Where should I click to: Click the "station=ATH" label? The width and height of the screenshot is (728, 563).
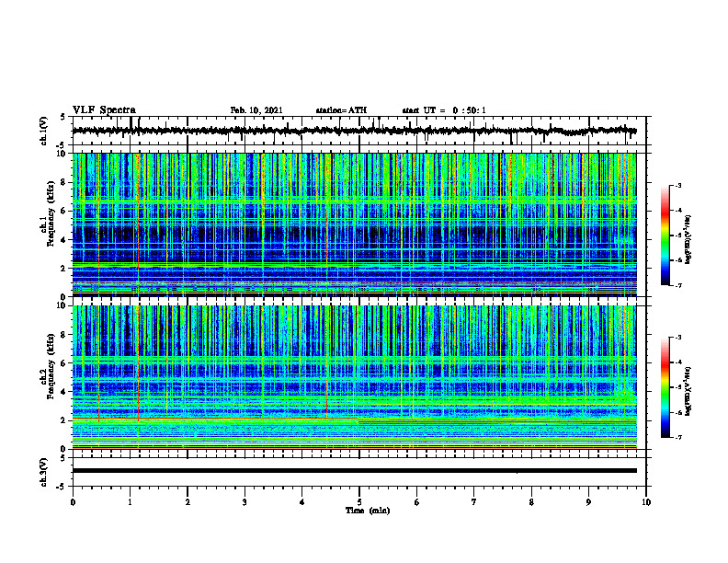coord(341,110)
